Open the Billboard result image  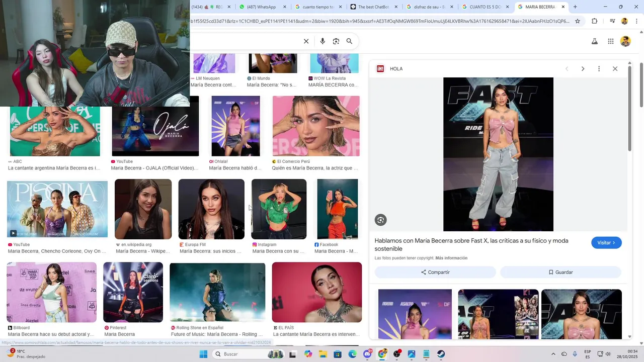coord(52,292)
